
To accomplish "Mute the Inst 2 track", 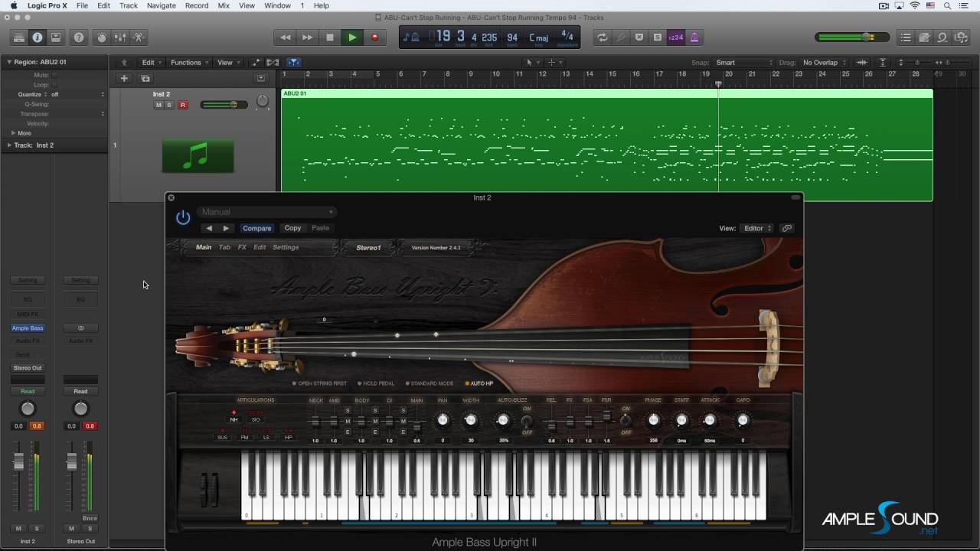I will tap(158, 105).
